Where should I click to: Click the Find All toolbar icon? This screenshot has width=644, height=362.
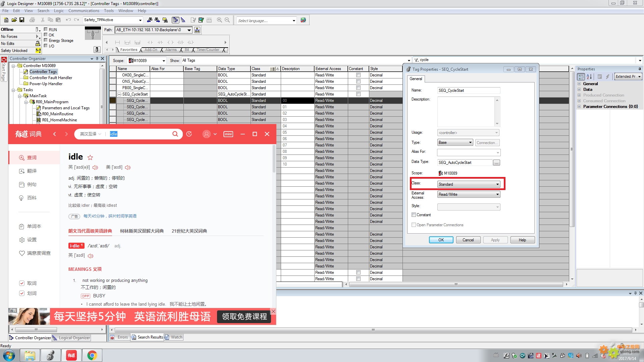point(165,20)
